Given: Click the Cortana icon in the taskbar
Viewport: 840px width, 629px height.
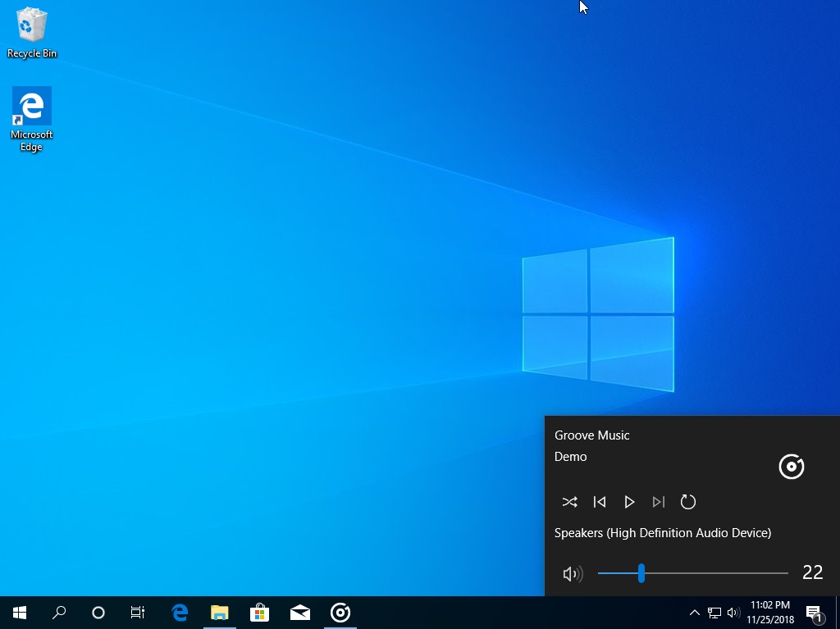Looking at the screenshot, I should click(x=98, y=612).
